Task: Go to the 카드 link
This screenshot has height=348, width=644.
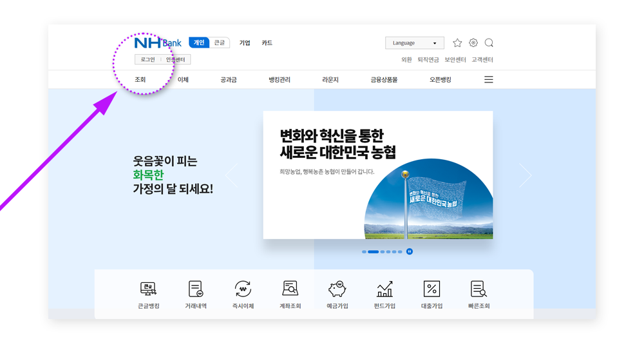Action: pyautogui.click(x=267, y=43)
